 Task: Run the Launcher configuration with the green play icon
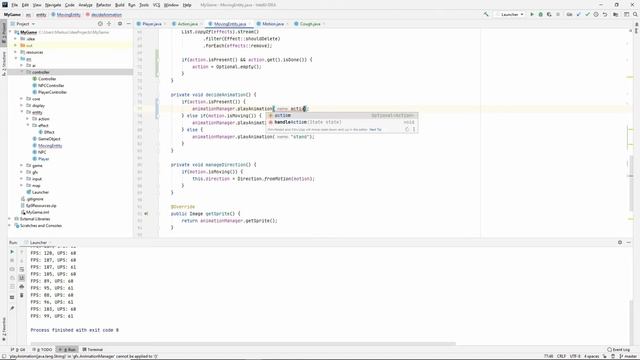532,14
